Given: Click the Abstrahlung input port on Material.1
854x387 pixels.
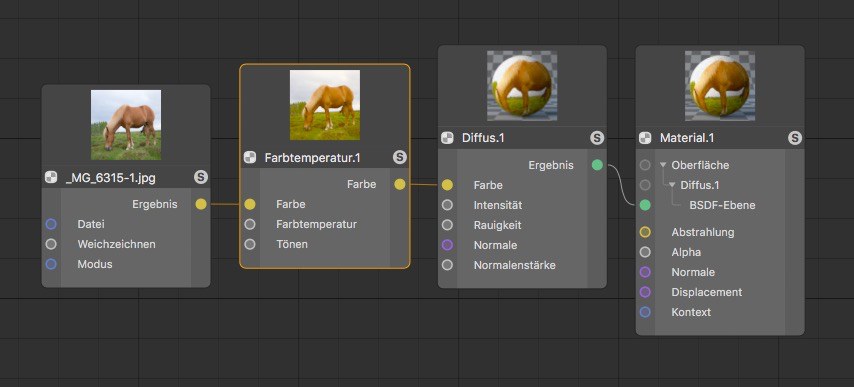Looking at the screenshot, I should coord(645,232).
